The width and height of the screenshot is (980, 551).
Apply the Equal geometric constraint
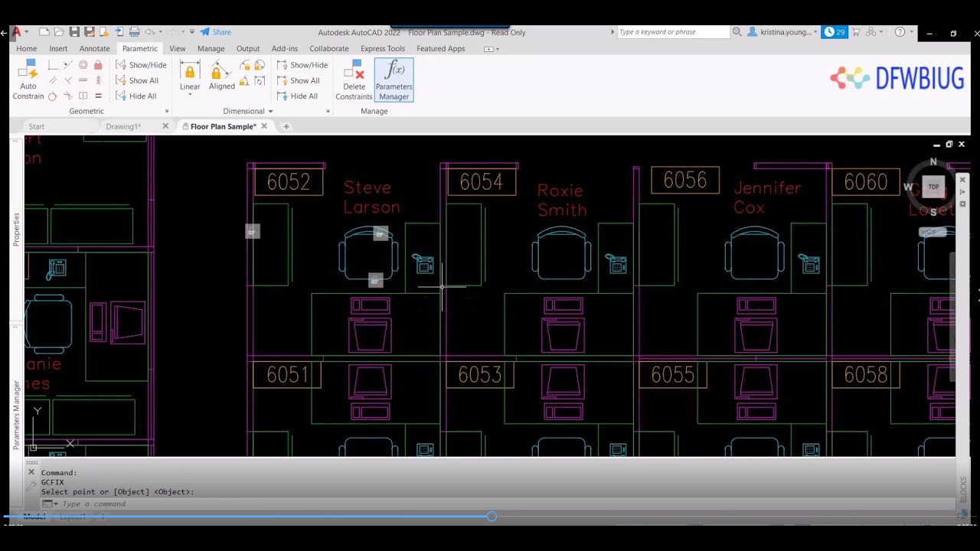coord(98,96)
